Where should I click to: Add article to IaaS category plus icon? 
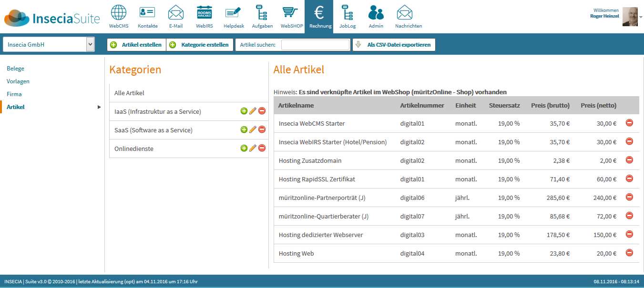pyautogui.click(x=244, y=111)
